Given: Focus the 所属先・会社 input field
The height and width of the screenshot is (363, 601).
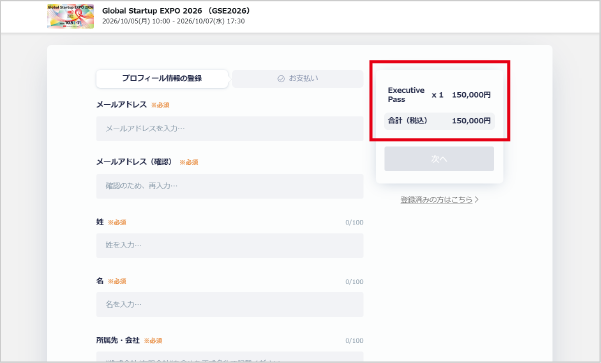Looking at the screenshot, I should pos(230,357).
